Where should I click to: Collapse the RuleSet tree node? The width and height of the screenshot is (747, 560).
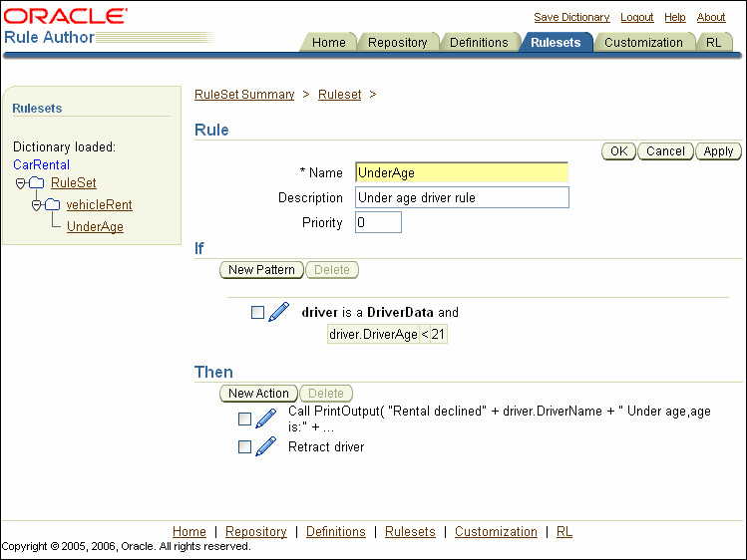point(21,183)
